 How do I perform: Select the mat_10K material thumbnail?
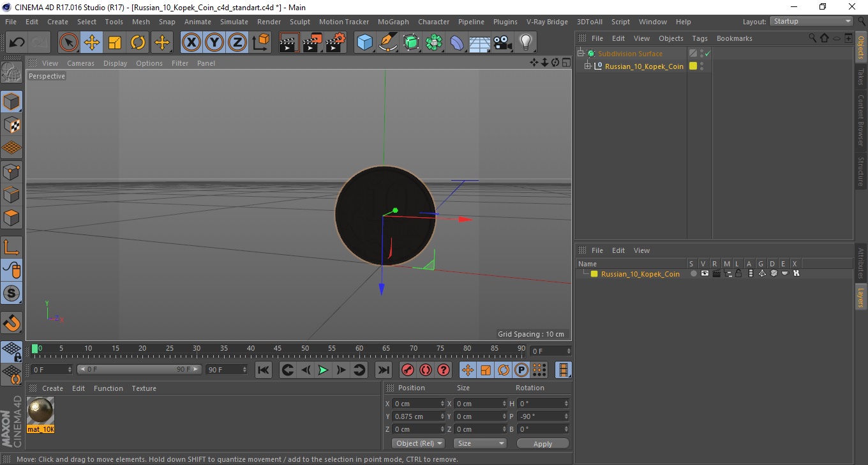coord(41,411)
